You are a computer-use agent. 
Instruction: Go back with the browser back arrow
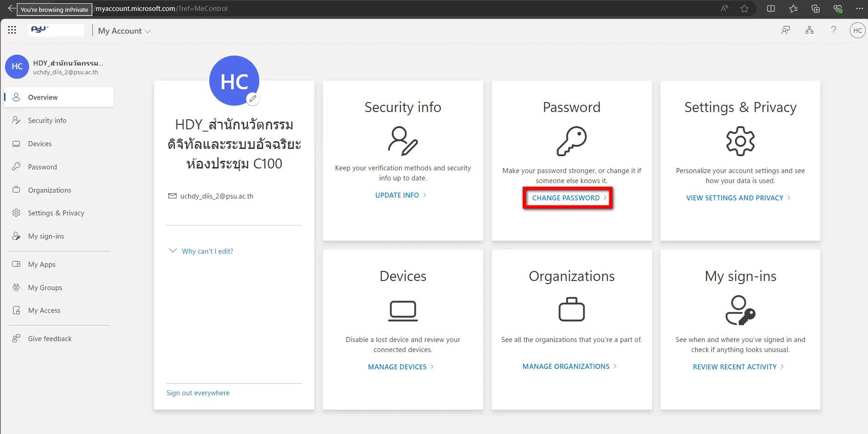pyautogui.click(x=11, y=8)
